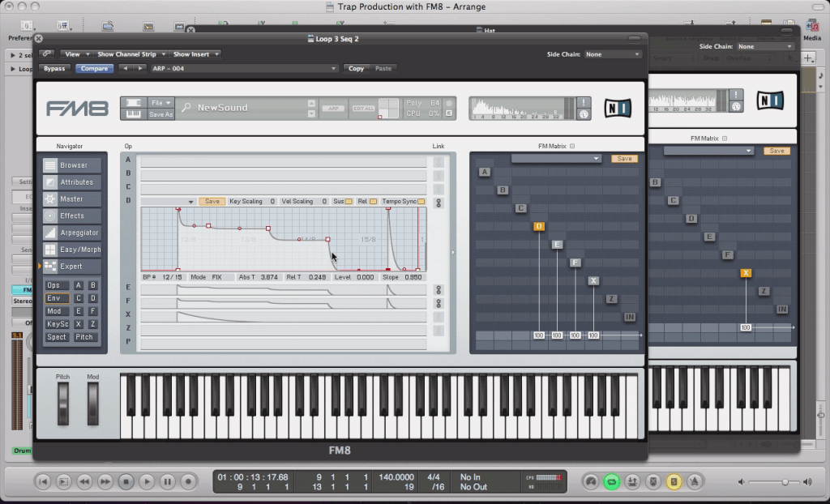The width and height of the screenshot is (830, 504).
Task: Select operator D in the FM Matrix
Action: [539, 227]
